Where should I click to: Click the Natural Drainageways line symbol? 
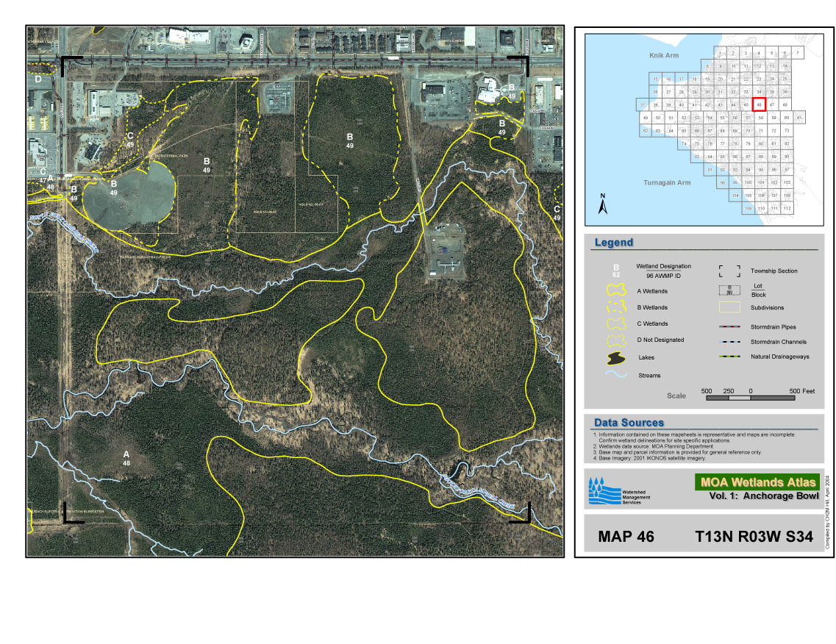pos(729,357)
